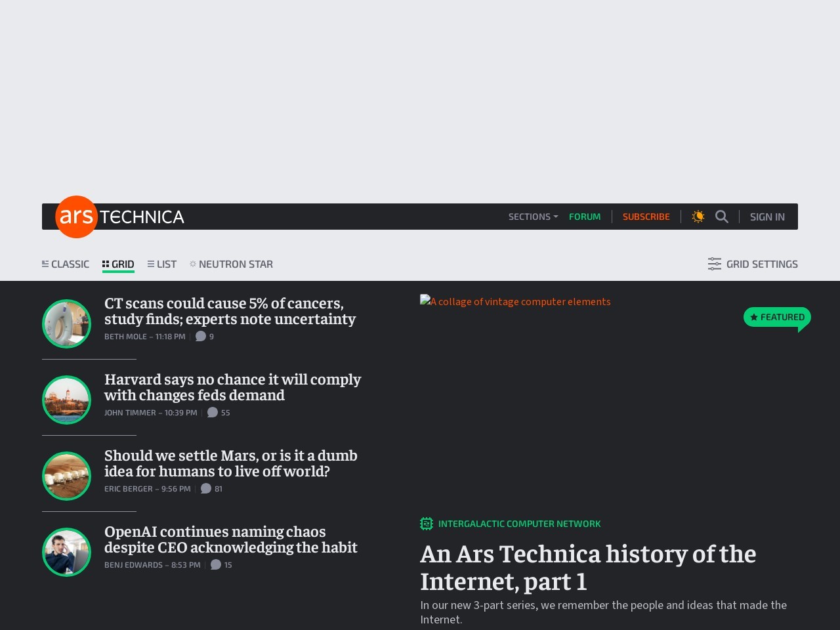The image size is (840, 630).
Task: Switch to Neutron Star view
Action: [231, 264]
